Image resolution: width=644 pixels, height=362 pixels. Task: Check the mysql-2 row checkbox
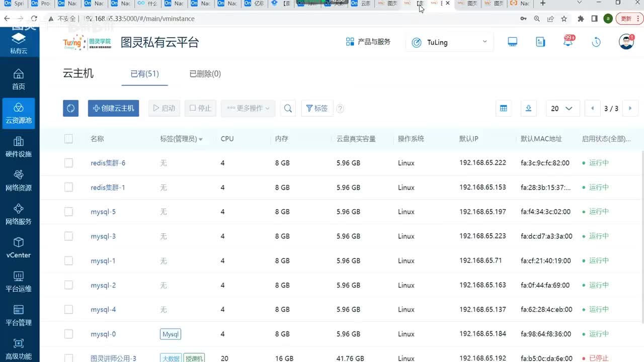pyautogui.click(x=68, y=285)
